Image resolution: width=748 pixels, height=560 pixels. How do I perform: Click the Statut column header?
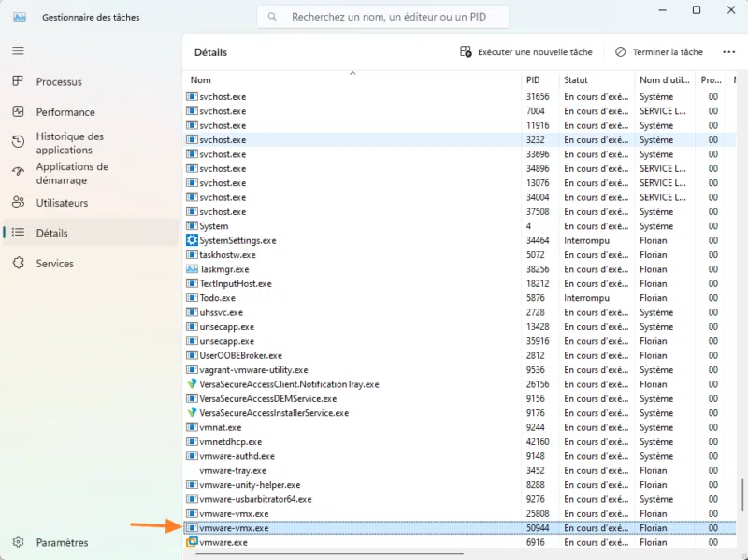click(x=578, y=80)
